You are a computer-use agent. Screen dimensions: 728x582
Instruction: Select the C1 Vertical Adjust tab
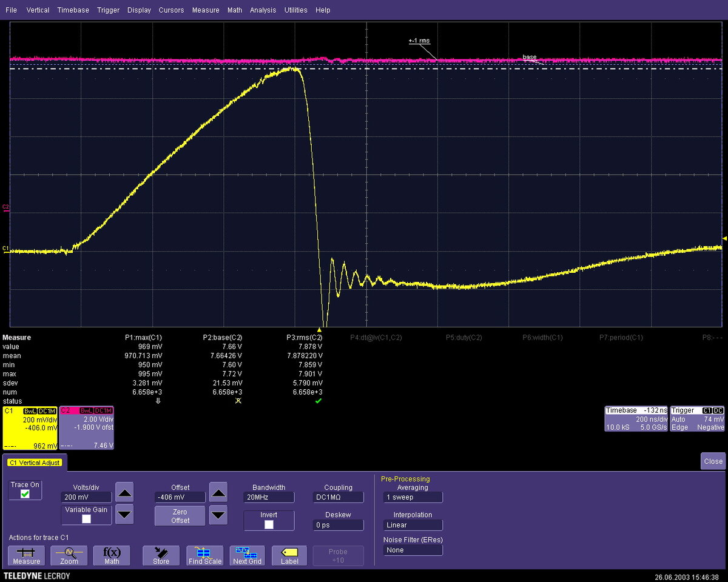click(x=35, y=463)
